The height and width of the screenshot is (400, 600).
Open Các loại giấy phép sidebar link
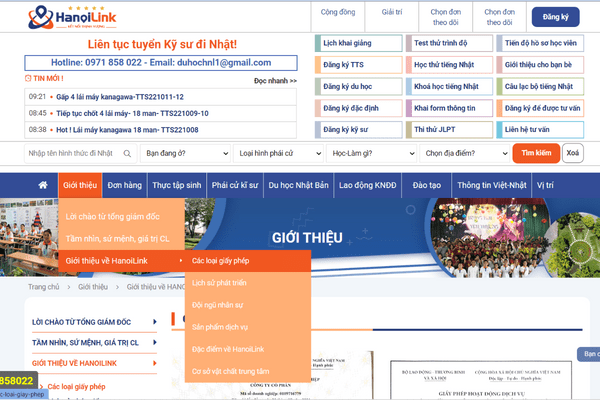77,387
